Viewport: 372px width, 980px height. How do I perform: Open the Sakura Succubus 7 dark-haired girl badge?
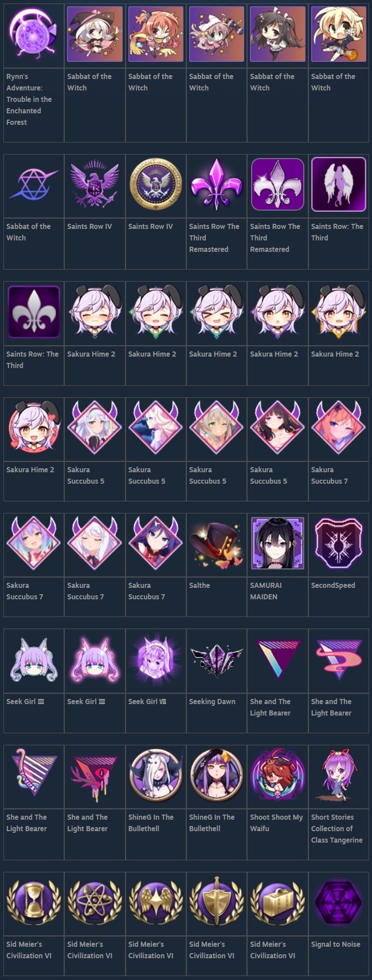pyautogui.click(x=155, y=543)
